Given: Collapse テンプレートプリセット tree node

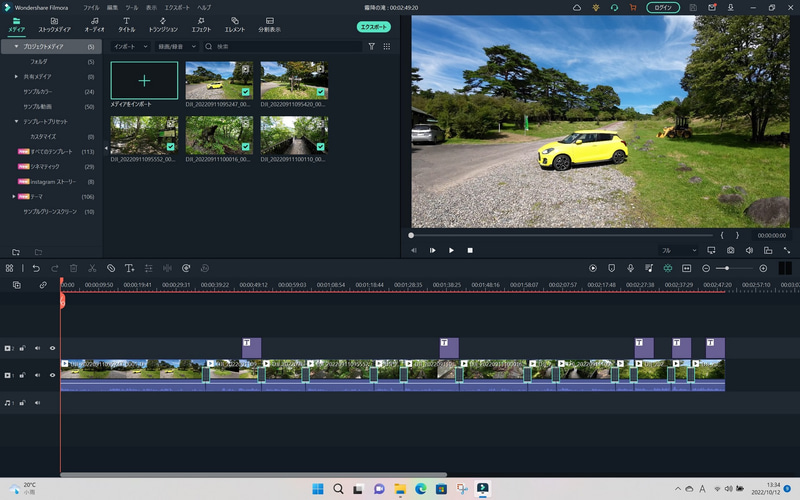Looking at the screenshot, I should (16, 121).
